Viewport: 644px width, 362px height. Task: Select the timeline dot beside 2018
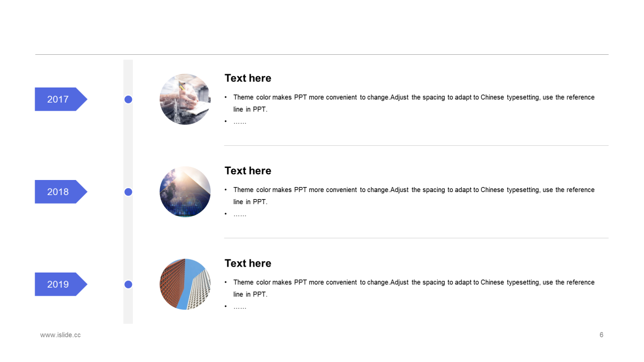(x=128, y=192)
